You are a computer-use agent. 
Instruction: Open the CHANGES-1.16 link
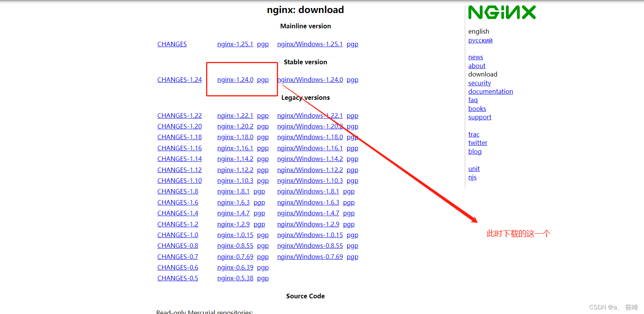[179, 148]
